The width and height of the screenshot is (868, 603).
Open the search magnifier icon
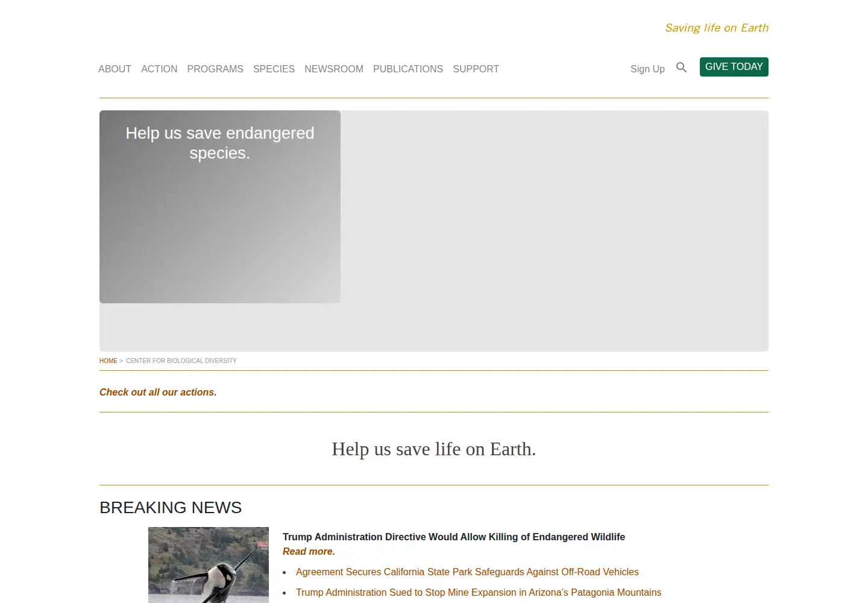click(681, 68)
